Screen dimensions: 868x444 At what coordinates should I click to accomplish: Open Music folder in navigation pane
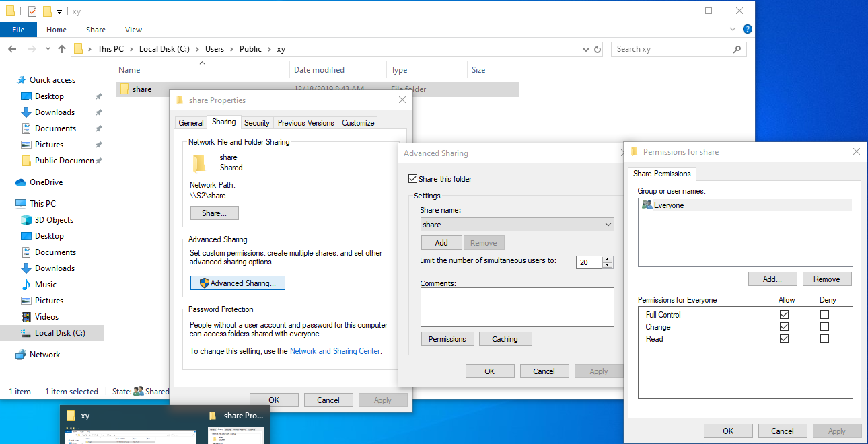tap(46, 285)
